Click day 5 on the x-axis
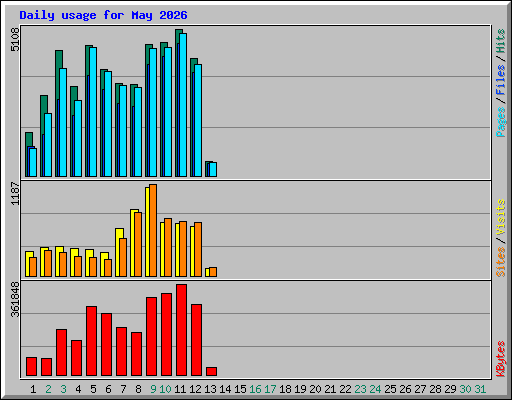Image resolution: width=512 pixels, height=400 pixels. [x=93, y=389]
